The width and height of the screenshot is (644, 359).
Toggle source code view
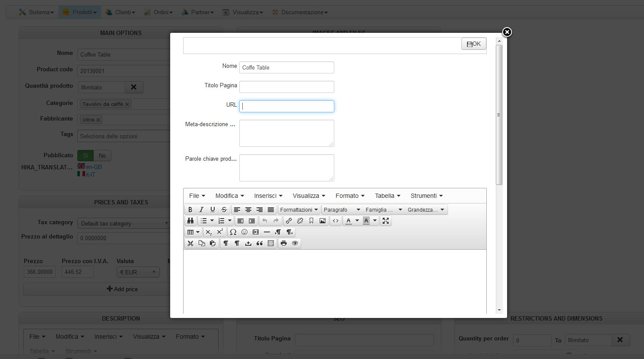(x=336, y=221)
